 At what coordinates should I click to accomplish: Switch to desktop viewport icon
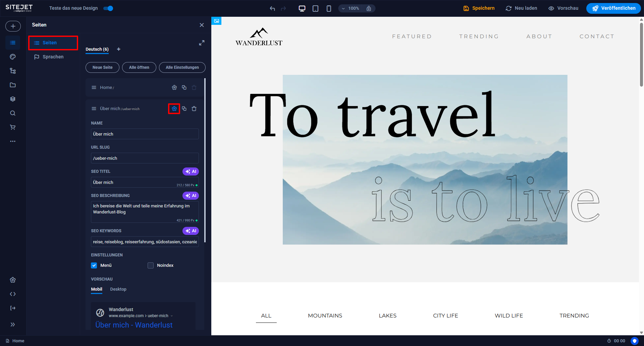click(x=302, y=8)
